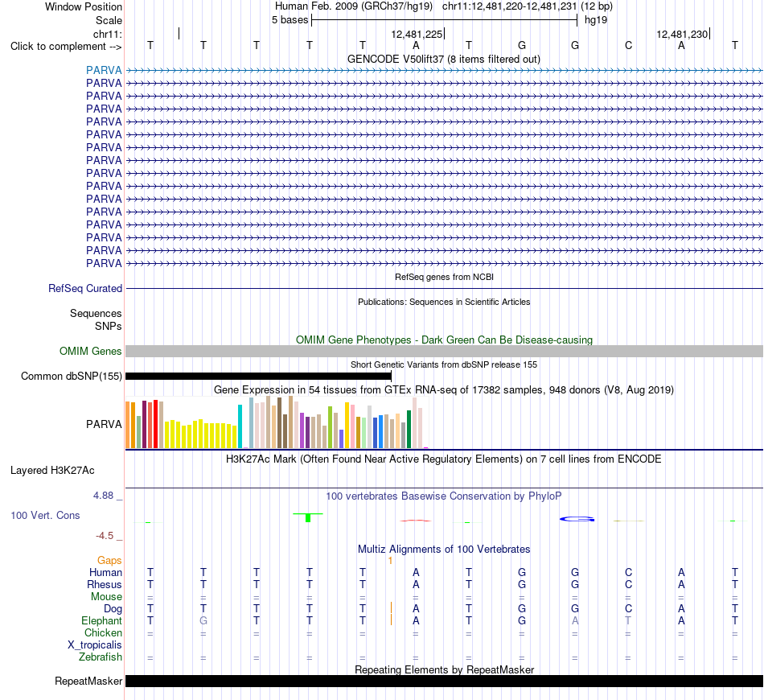
Task: Click the orange Gaps label
Action: pyautogui.click(x=109, y=561)
